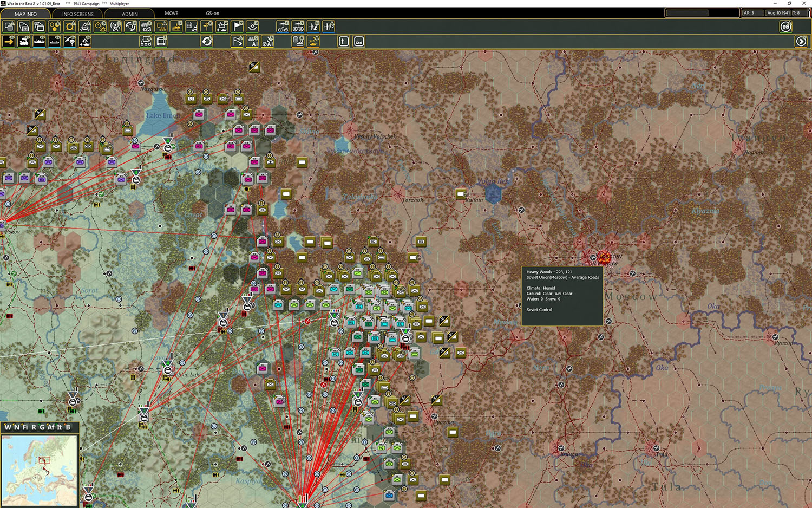Click the Kaluga city label
The height and width of the screenshot is (508, 812).
(569, 454)
